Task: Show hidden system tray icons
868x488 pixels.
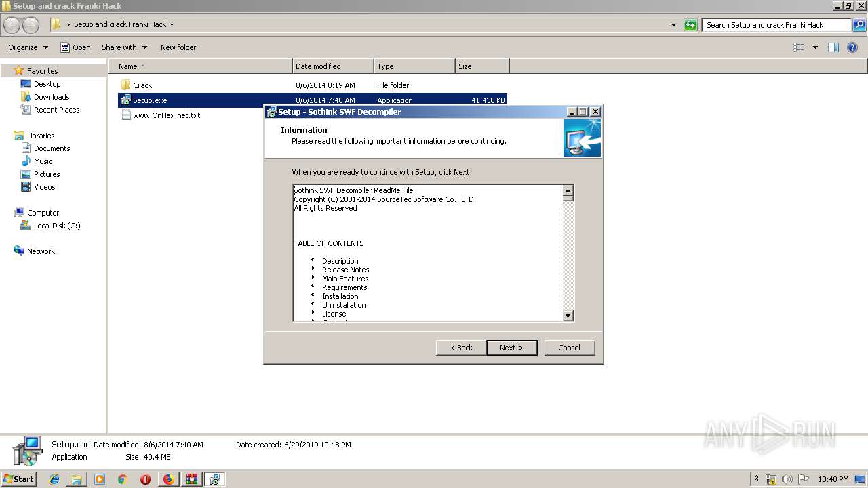Action: (756, 479)
